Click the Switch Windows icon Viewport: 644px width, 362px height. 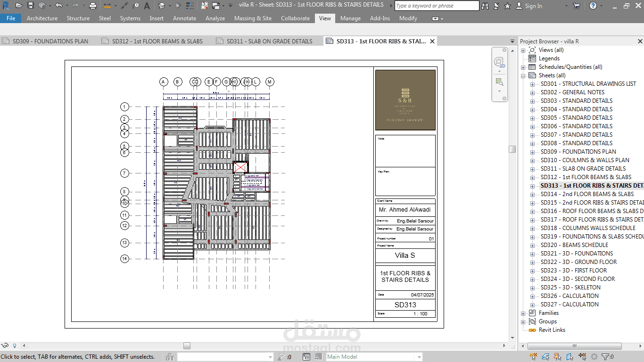click(x=216, y=6)
